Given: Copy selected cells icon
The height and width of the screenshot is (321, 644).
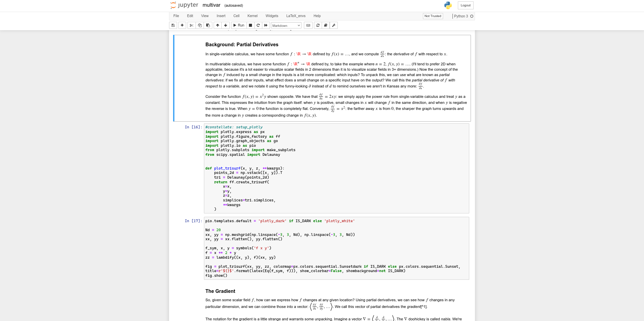Looking at the screenshot, I should pyautogui.click(x=200, y=25).
